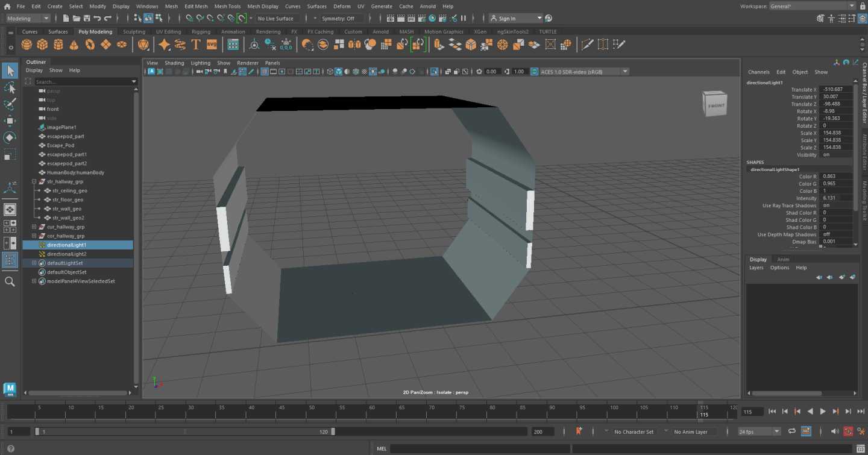This screenshot has width=868, height=455.
Task: Create a polygon cube from the shelf
Action: coord(42,45)
